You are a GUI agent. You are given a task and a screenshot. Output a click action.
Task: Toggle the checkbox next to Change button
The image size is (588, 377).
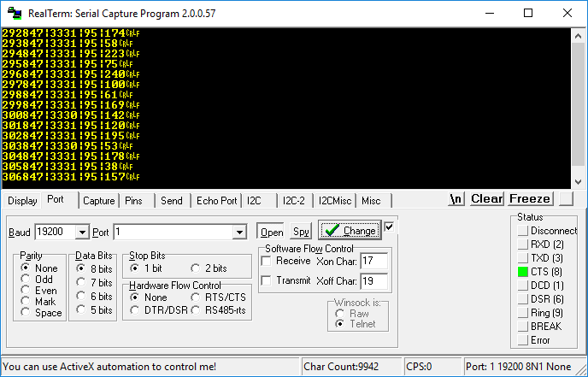coord(389,227)
